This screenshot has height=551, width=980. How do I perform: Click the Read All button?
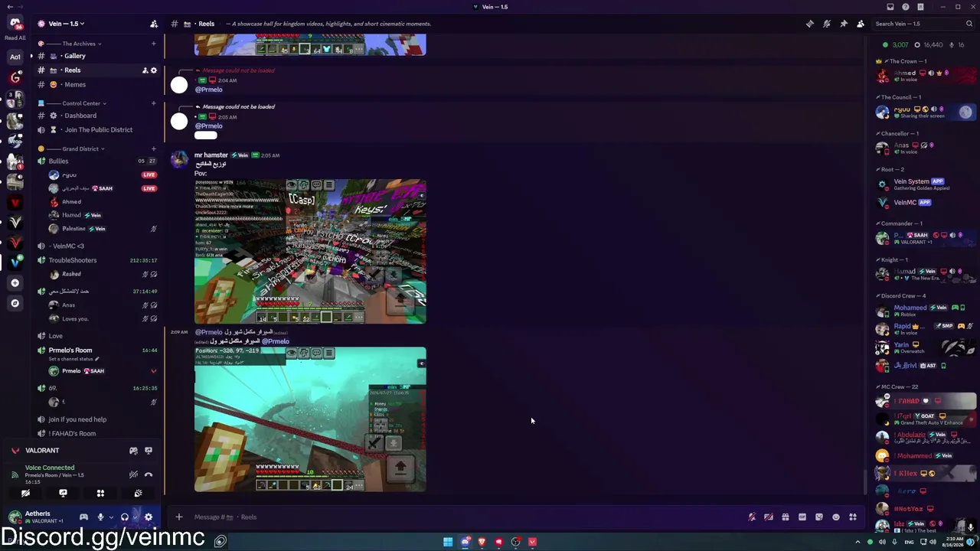15,37
